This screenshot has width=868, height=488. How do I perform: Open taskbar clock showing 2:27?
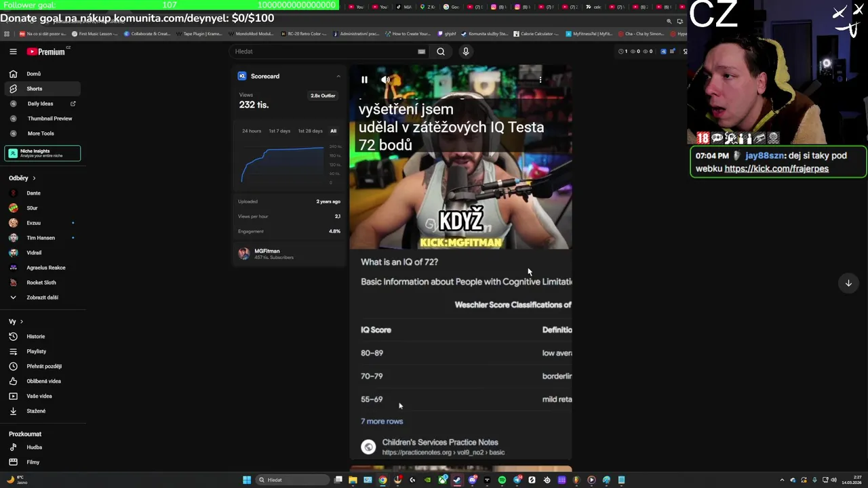click(x=851, y=480)
